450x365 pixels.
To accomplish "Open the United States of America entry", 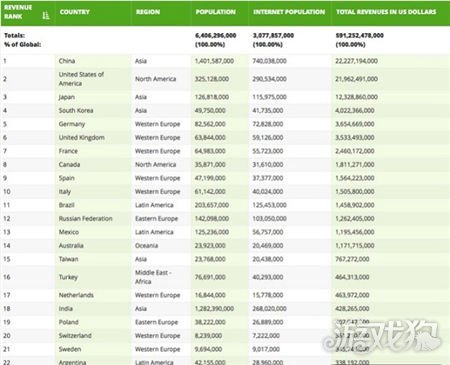I will pyautogui.click(x=81, y=79).
